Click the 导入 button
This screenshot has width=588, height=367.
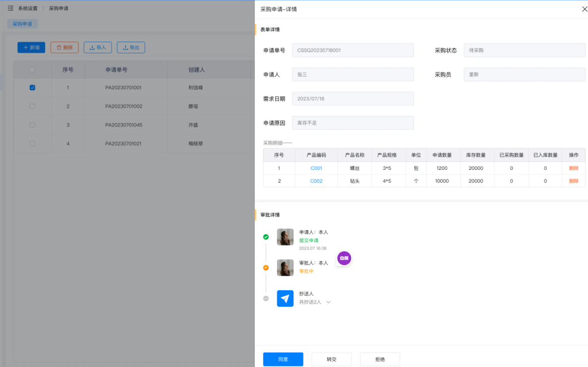[98, 48]
